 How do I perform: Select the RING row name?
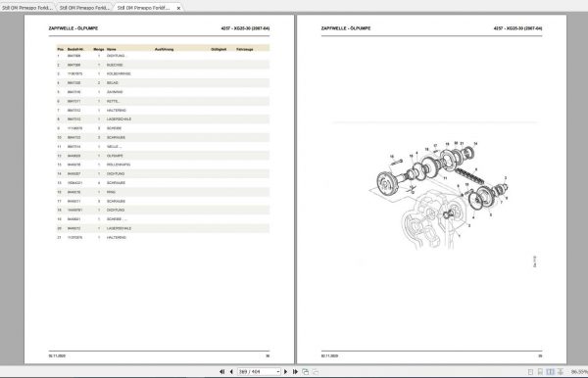point(111,192)
